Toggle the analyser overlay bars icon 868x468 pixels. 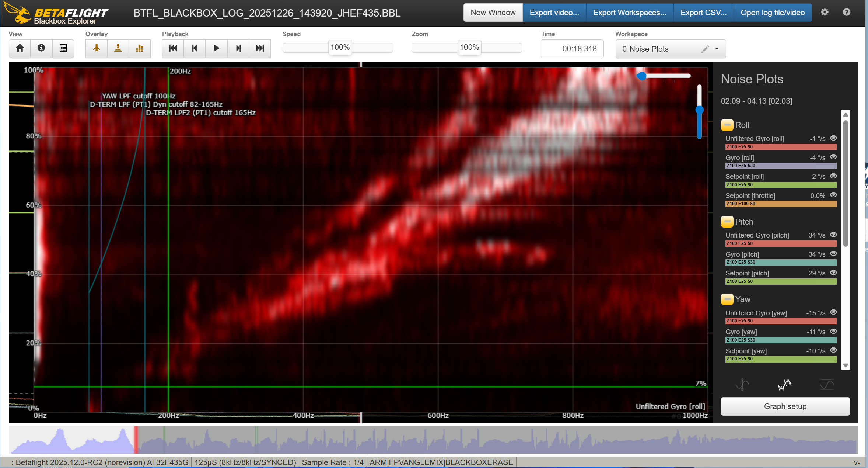pos(139,48)
